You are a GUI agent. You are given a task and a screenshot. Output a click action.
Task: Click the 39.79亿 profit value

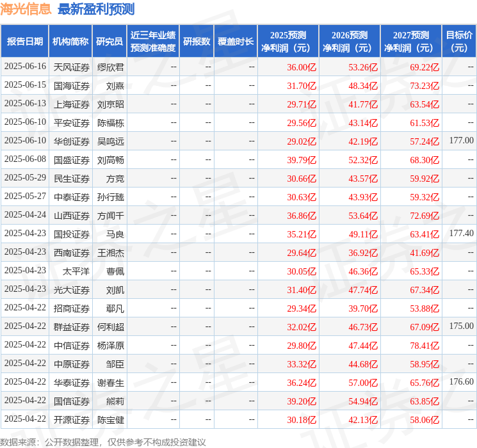point(302,160)
